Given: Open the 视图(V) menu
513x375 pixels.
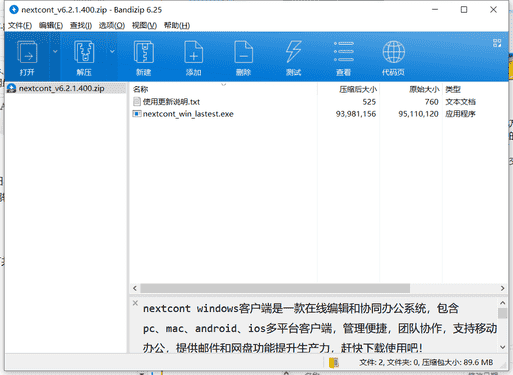Looking at the screenshot, I should click(144, 25).
